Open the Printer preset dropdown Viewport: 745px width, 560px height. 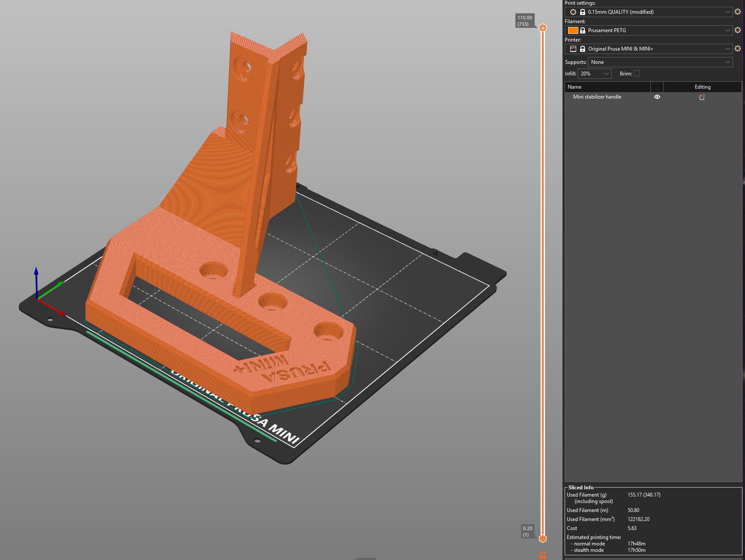(x=649, y=49)
